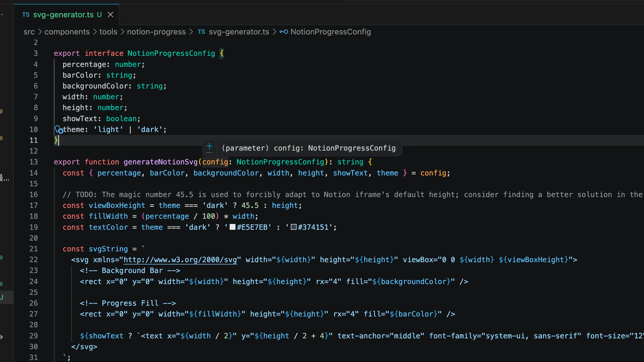Click the closing svg tag on line 30

84,347
